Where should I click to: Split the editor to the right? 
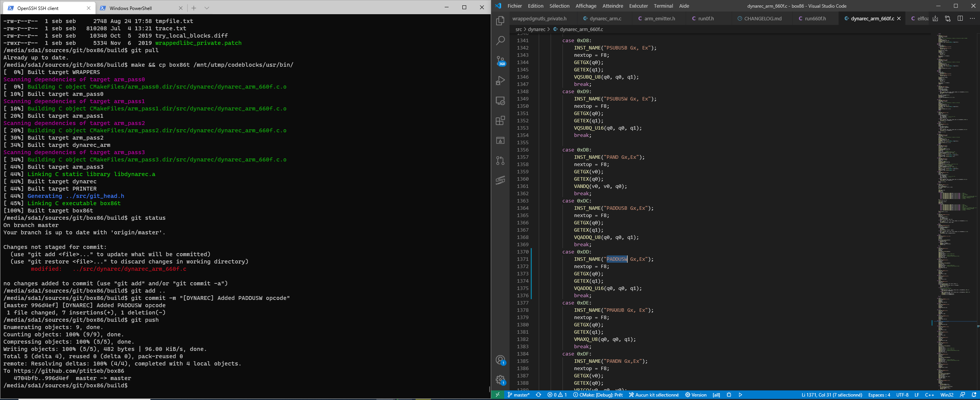point(960,18)
